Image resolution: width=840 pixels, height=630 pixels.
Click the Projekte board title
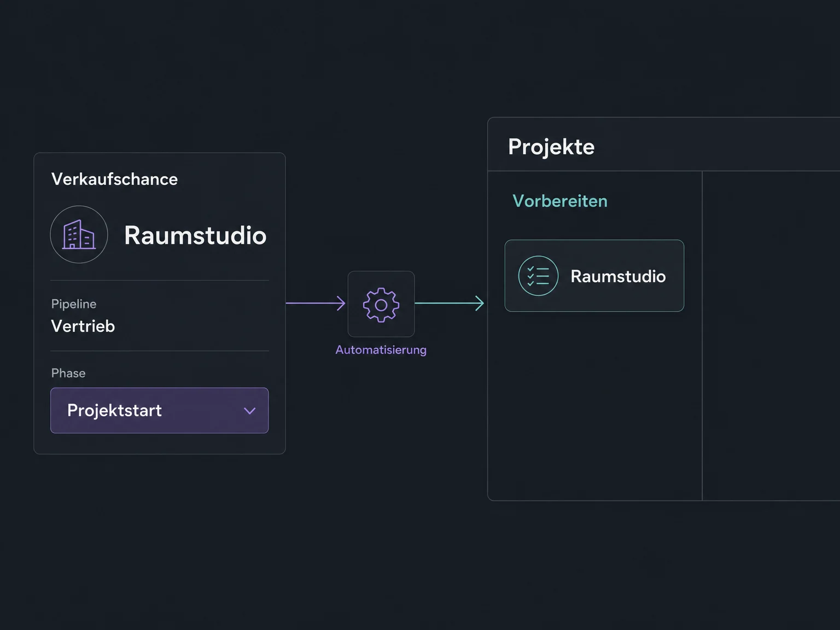point(551,147)
